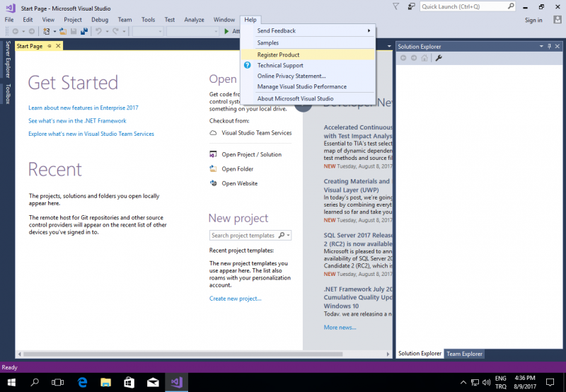Open the Solution Platforms combo box
This screenshot has height=392, width=566.
(192, 31)
